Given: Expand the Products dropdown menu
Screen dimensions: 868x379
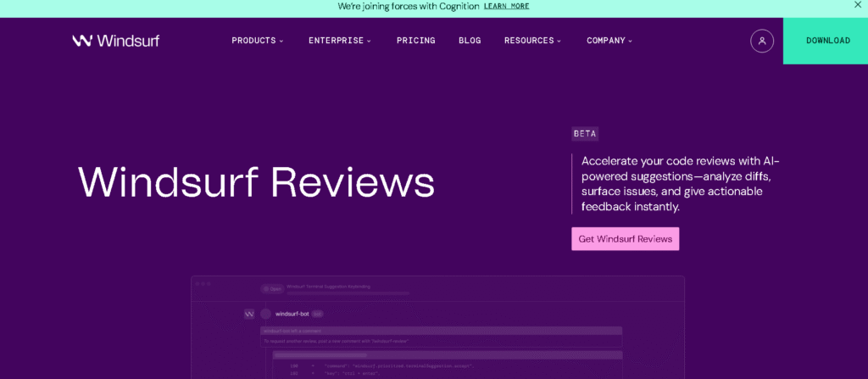Looking at the screenshot, I should click(x=258, y=41).
